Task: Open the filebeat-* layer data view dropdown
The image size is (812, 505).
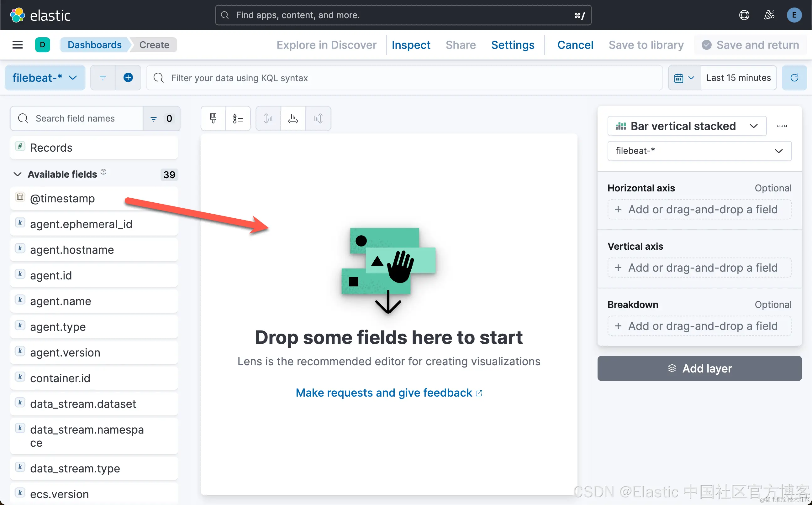Action: click(x=699, y=151)
